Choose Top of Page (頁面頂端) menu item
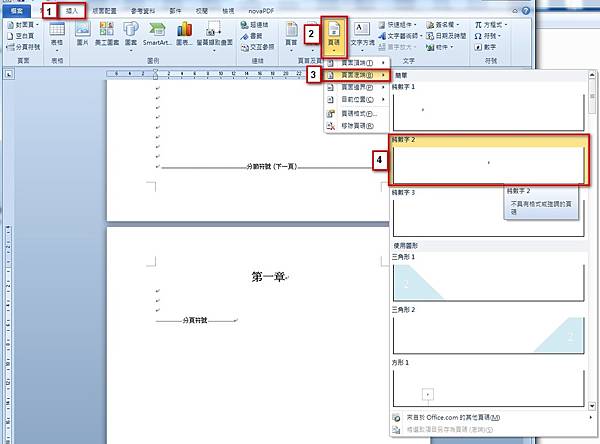 tap(357, 63)
